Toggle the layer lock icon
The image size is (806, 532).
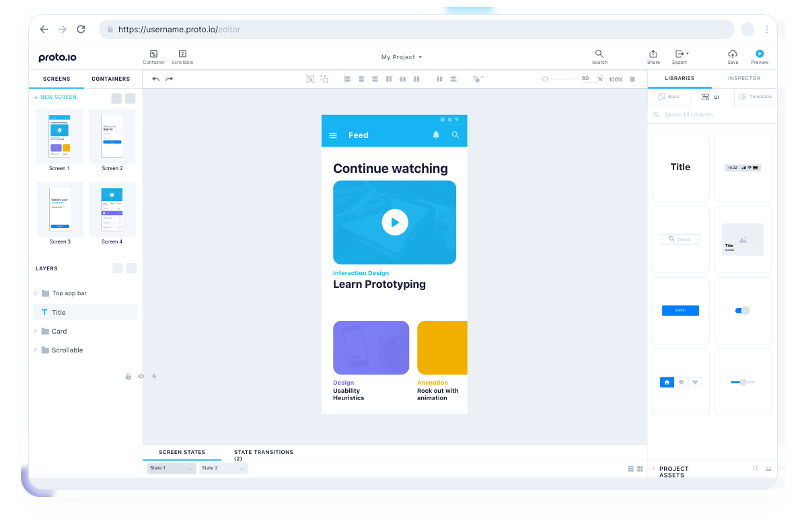(x=128, y=377)
